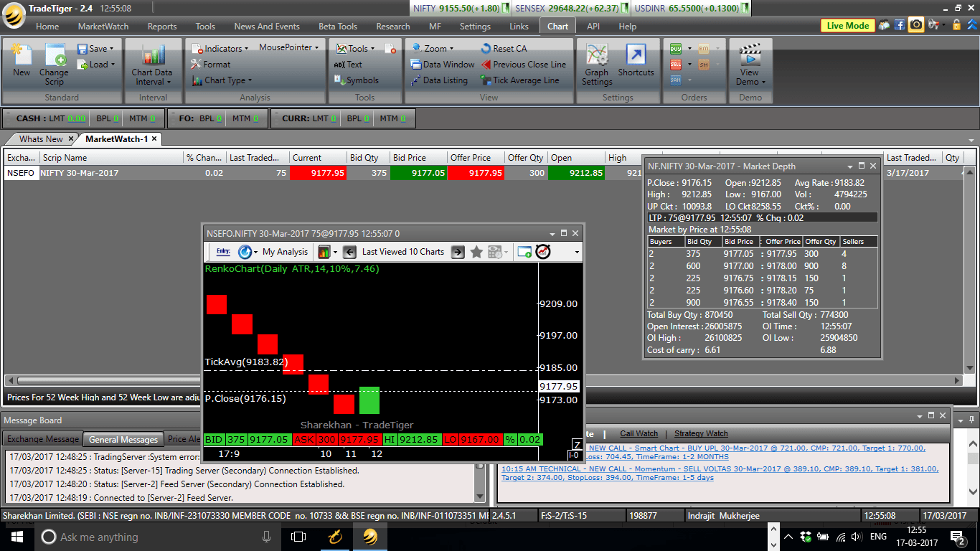Open the News And Events menu
Image resolution: width=980 pixels, height=551 pixels.
(267, 27)
